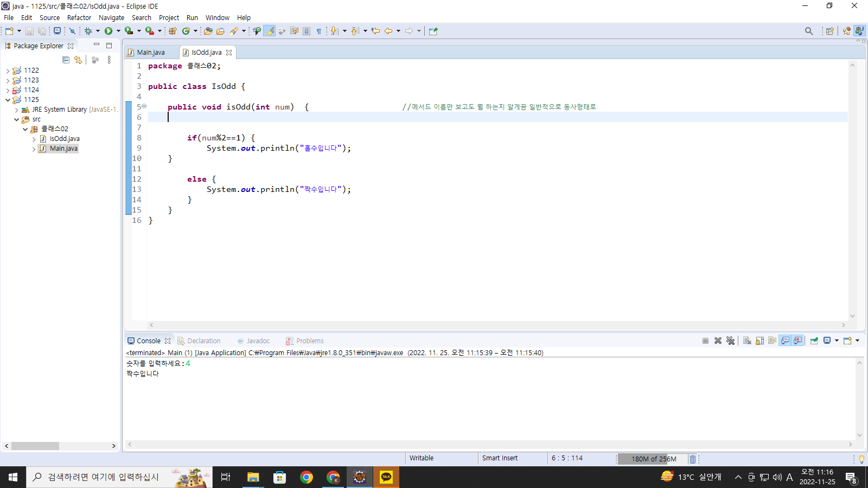The image size is (868, 488).
Task: Save the current file with Save icon
Action: point(29,31)
